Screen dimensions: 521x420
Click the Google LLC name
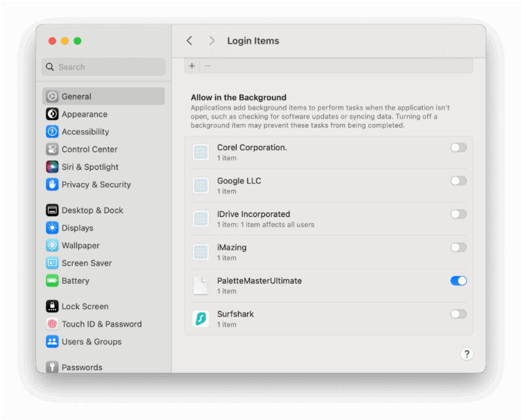tap(239, 181)
